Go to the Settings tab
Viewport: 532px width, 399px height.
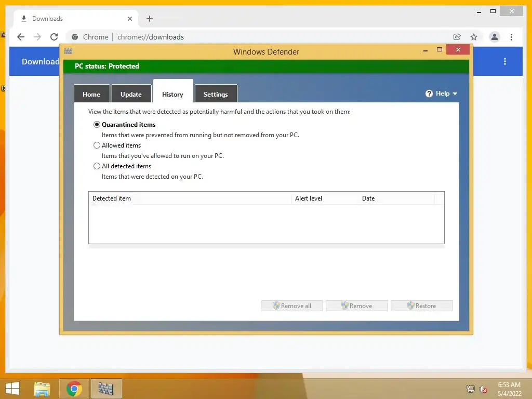tap(216, 94)
